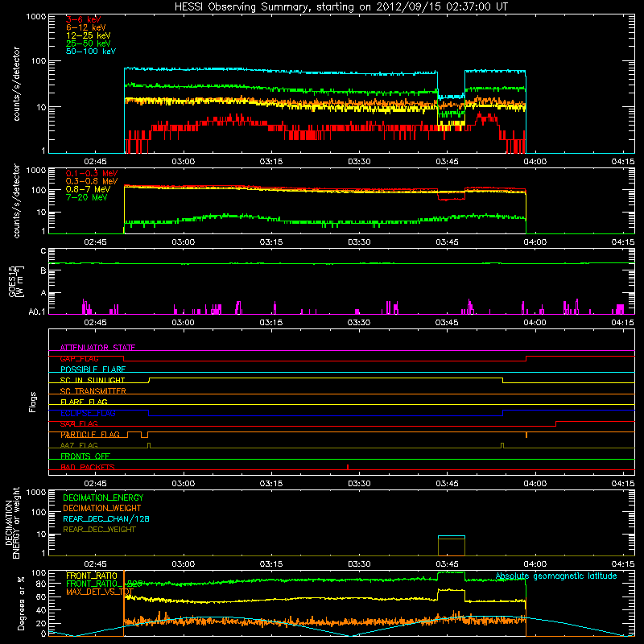Click the Absolute geomagnetic latitude label
The image size is (644, 644).
(x=556, y=576)
